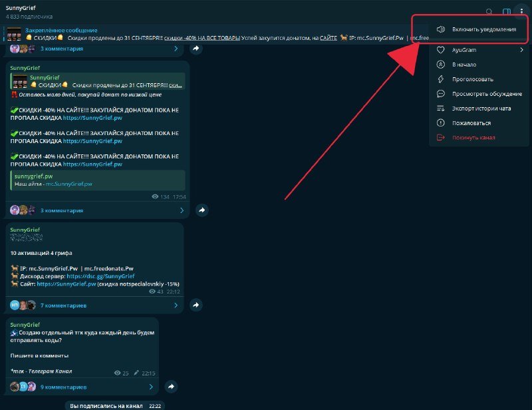Click the text '10 активаций 4 грифа'

coord(41,253)
